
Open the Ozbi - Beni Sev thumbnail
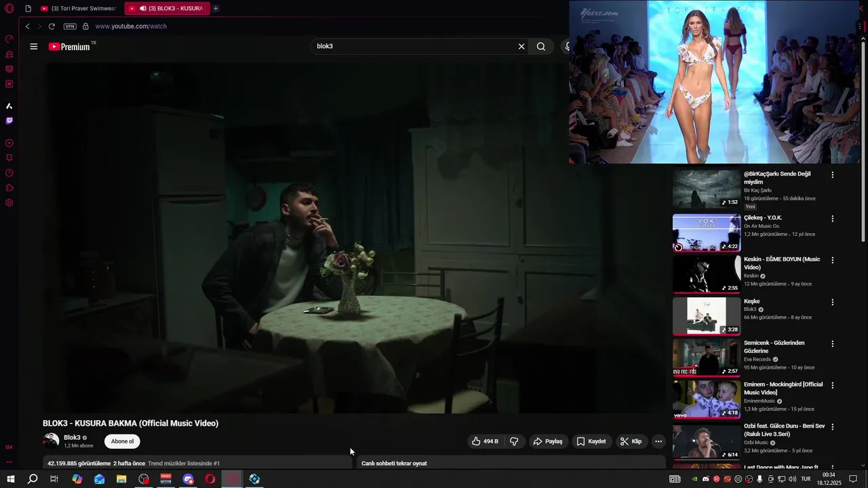point(707,441)
